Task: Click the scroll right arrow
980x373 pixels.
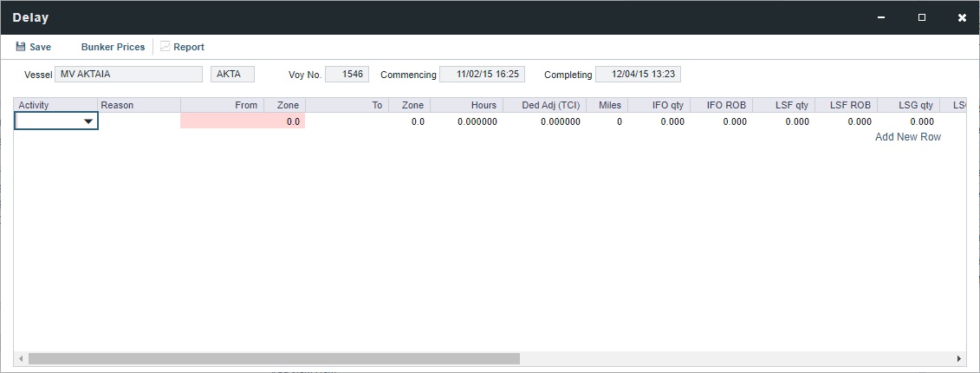Action: pyautogui.click(x=959, y=358)
